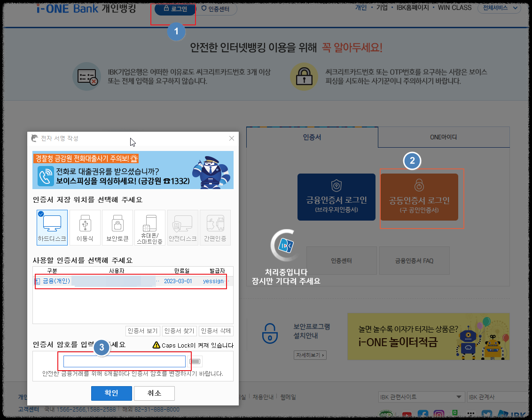The height and width of the screenshot is (420, 532).
Task: Open the IBK홈페이지 link
Action: point(413,8)
